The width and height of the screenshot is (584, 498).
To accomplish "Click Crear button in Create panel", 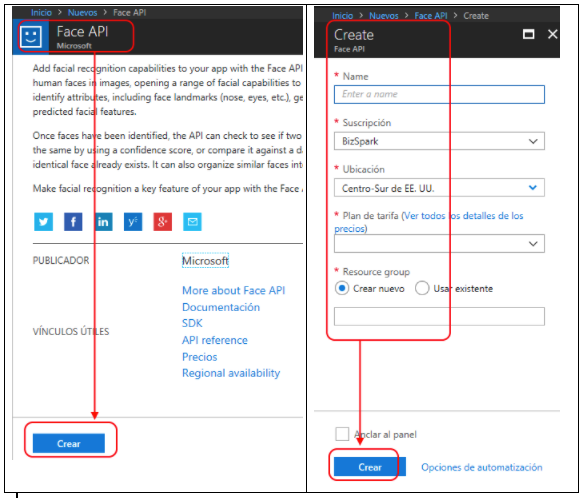I will pyautogui.click(x=370, y=467).
